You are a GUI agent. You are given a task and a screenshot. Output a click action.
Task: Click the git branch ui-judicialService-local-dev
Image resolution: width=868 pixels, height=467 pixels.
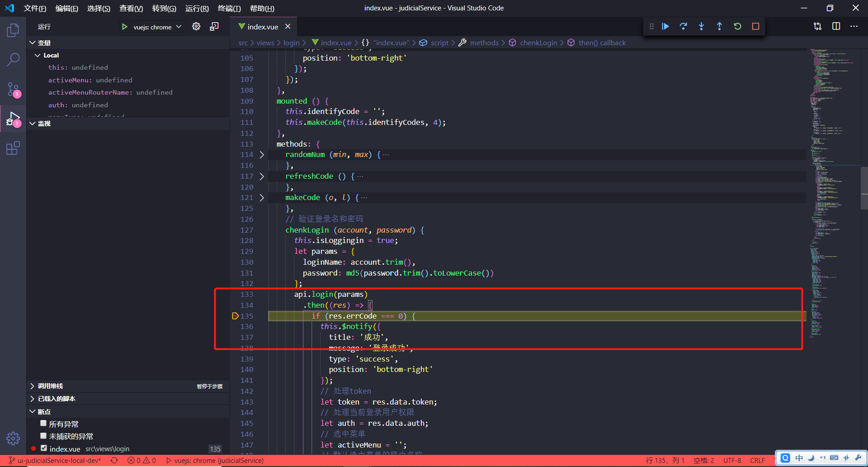[54, 461]
